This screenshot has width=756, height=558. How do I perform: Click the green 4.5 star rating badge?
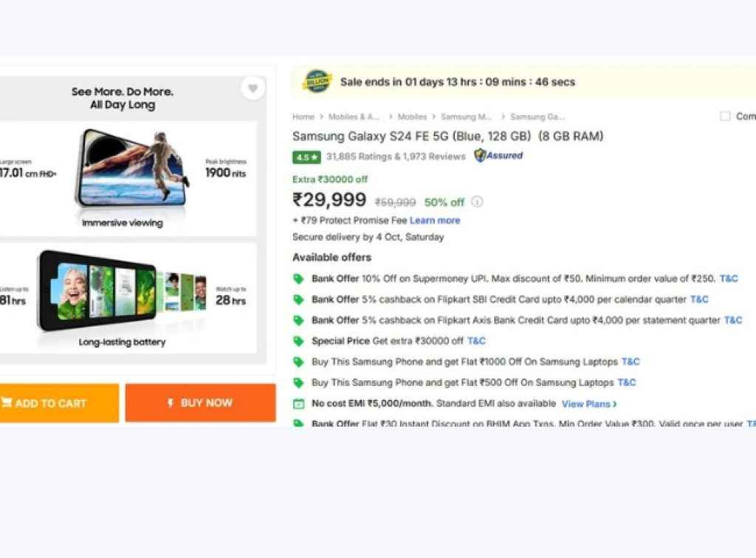pos(306,156)
